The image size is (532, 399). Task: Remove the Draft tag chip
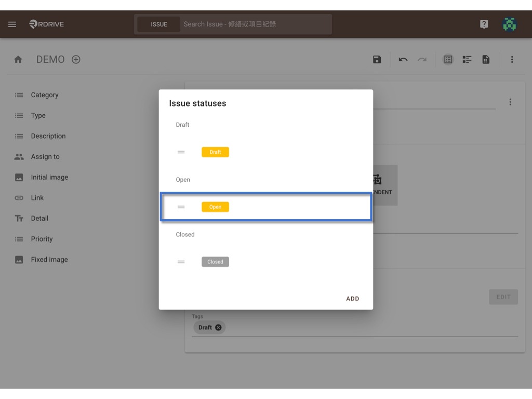(219, 327)
